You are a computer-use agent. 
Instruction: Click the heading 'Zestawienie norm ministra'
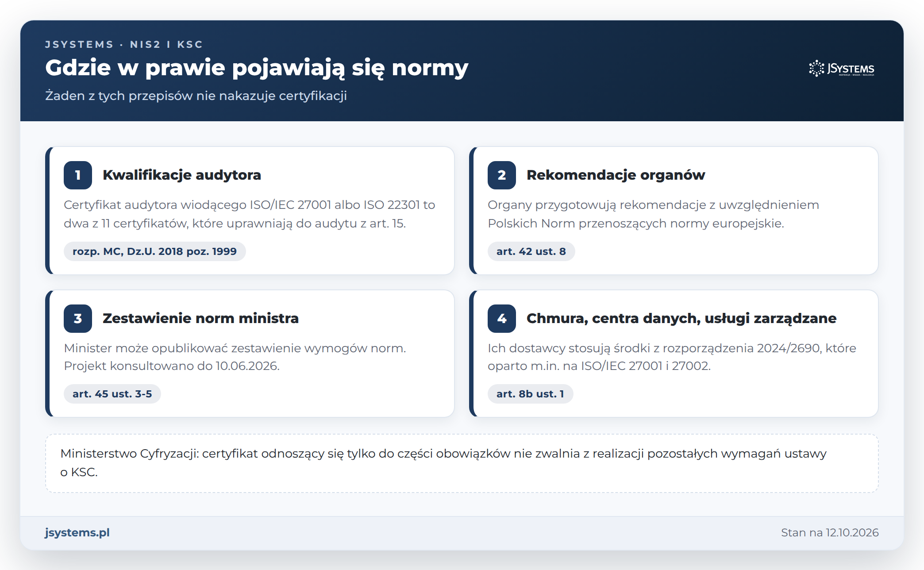coord(200,318)
